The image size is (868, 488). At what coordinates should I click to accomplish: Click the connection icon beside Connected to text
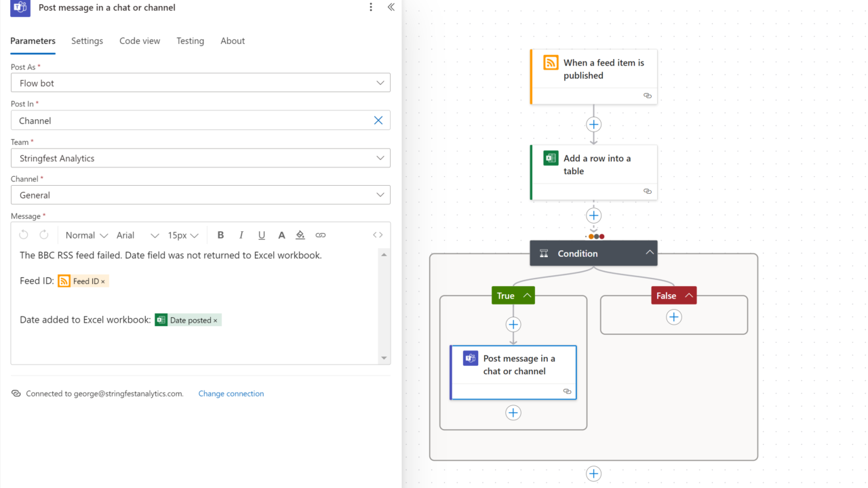coord(16,394)
